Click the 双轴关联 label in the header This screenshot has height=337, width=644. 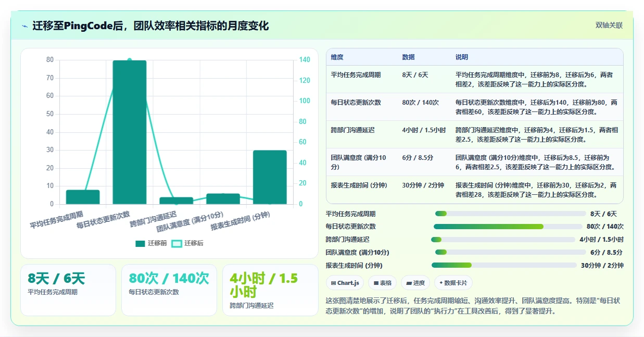(x=609, y=26)
